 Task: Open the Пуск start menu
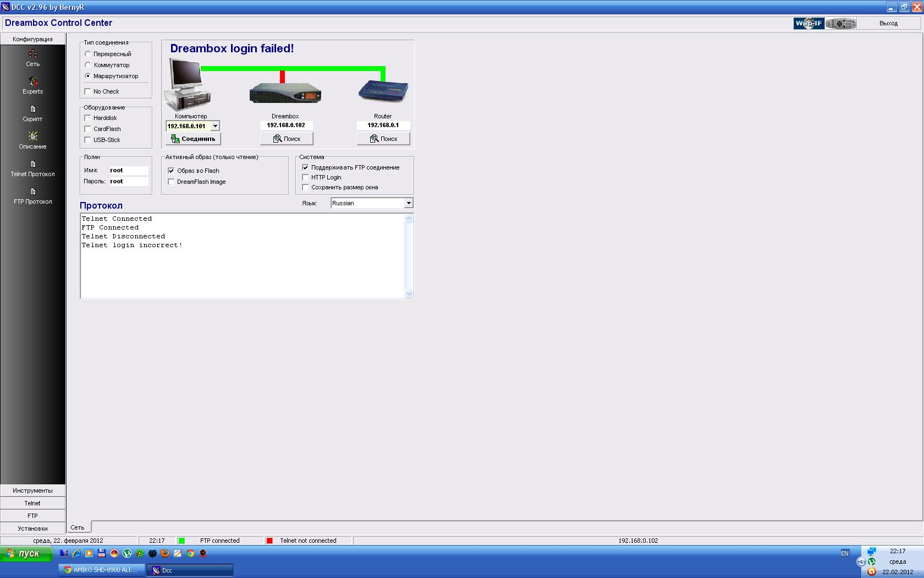[26, 553]
